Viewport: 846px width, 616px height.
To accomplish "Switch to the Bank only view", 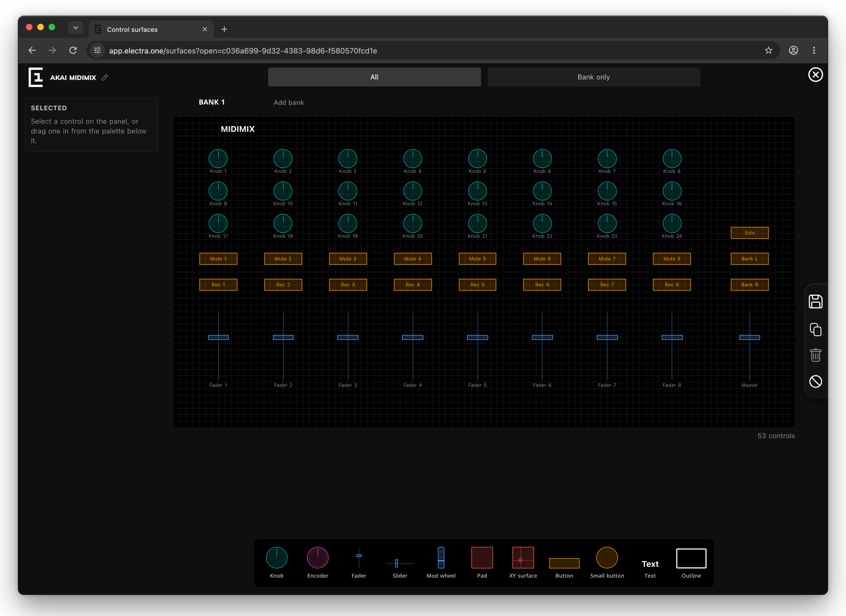I will pyautogui.click(x=594, y=77).
